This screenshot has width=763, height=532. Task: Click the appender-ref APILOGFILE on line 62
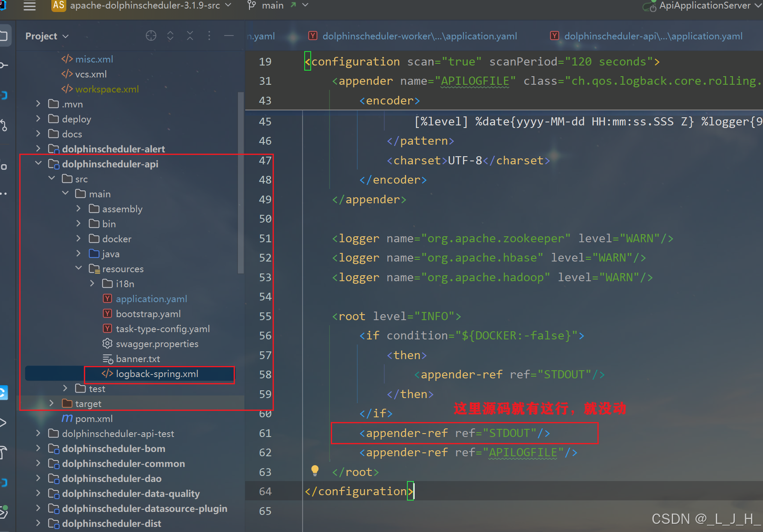pyautogui.click(x=469, y=452)
